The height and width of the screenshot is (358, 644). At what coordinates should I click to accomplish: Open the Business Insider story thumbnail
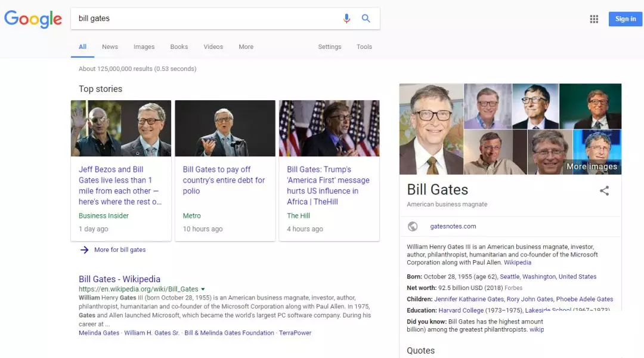tap(120, 128)
